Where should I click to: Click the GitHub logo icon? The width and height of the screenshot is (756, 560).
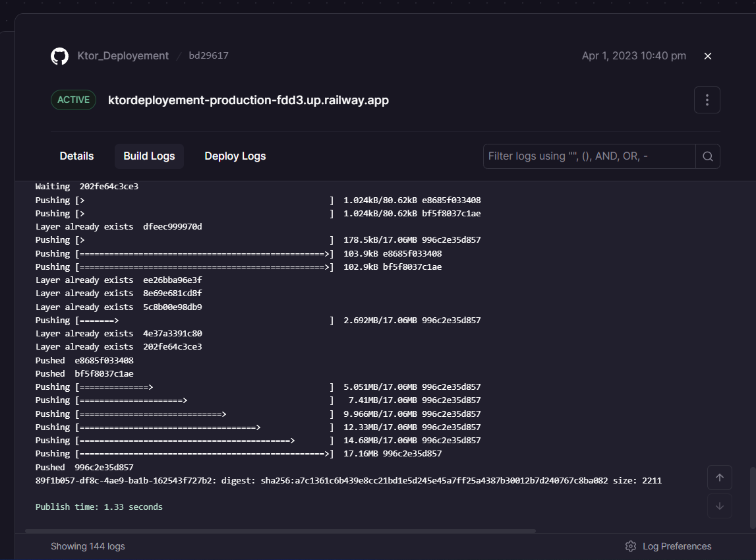tap(59, 56)
